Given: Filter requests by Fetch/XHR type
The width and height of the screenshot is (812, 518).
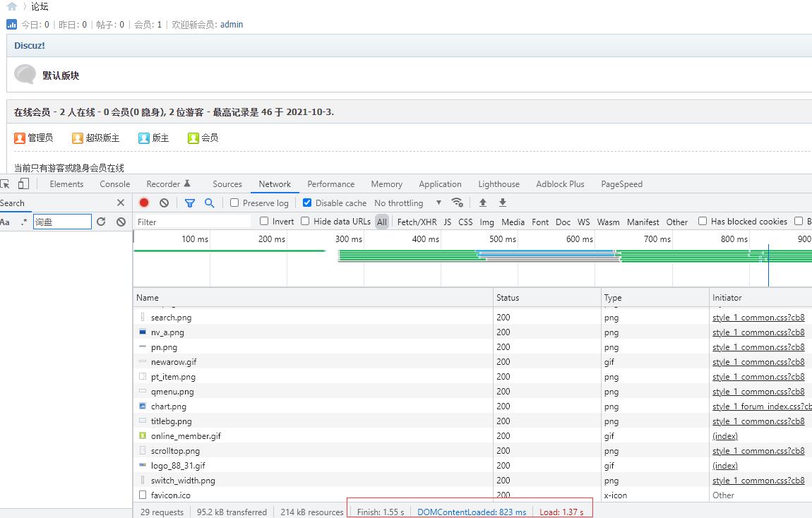Looking at the screenshot, I should click(x=417, y=222).
